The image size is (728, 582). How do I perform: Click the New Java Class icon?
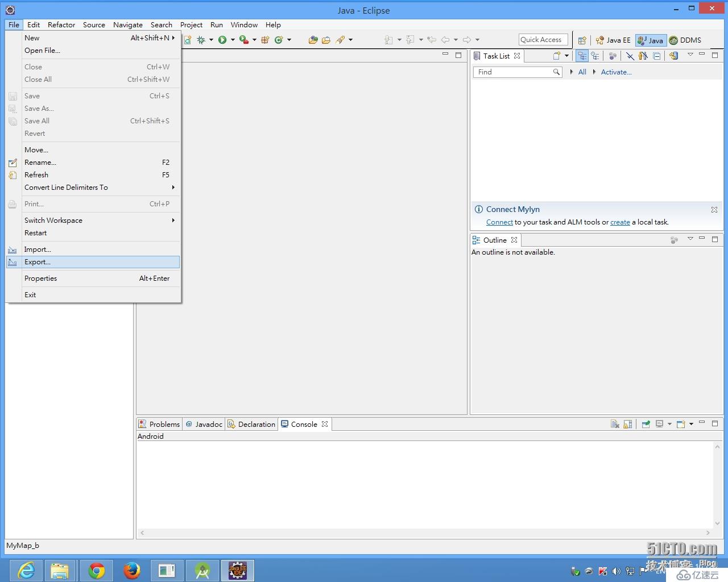[x=279, y=40]
